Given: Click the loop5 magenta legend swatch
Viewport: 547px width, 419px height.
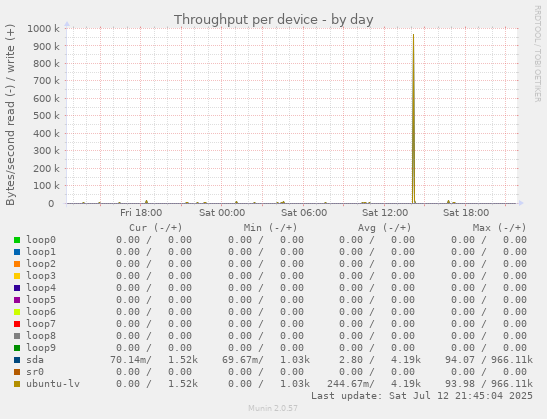Looking at the screenshot, I should tap(17, 300).
